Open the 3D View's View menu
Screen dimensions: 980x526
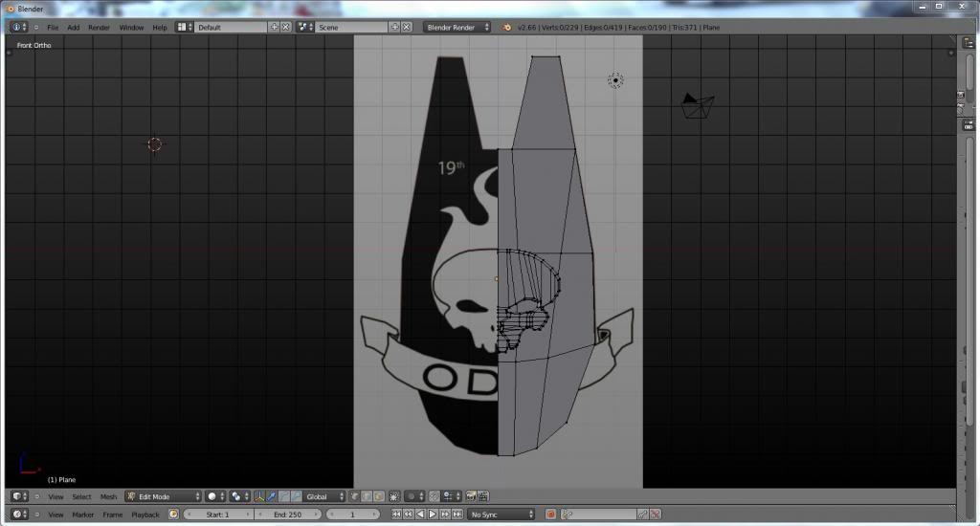(56, 496)
